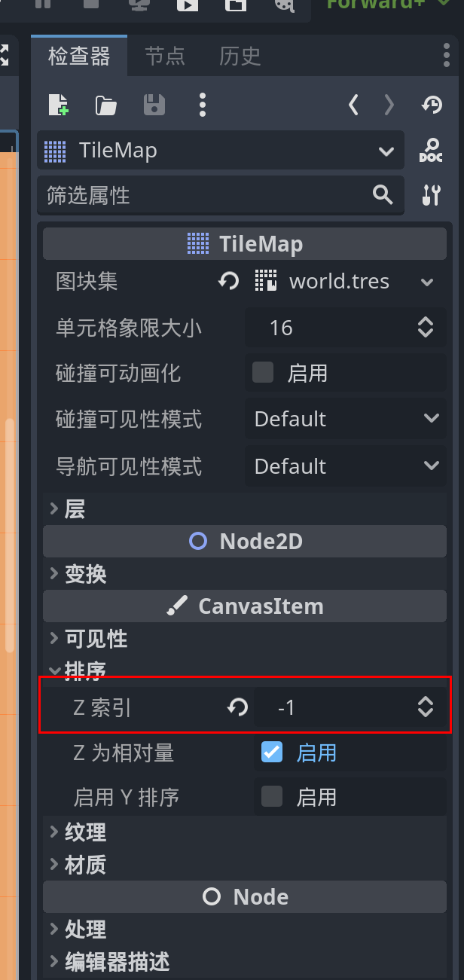Click the 单元格象限大小 stepper arrows
This screenshot has width=464, height=980.
426,327
